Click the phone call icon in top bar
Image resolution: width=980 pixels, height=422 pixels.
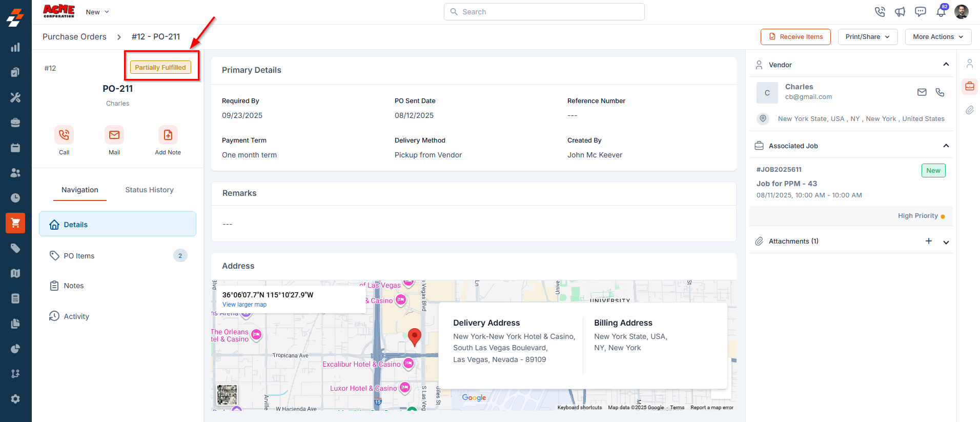pyautogui.click(x=880, y=12)
